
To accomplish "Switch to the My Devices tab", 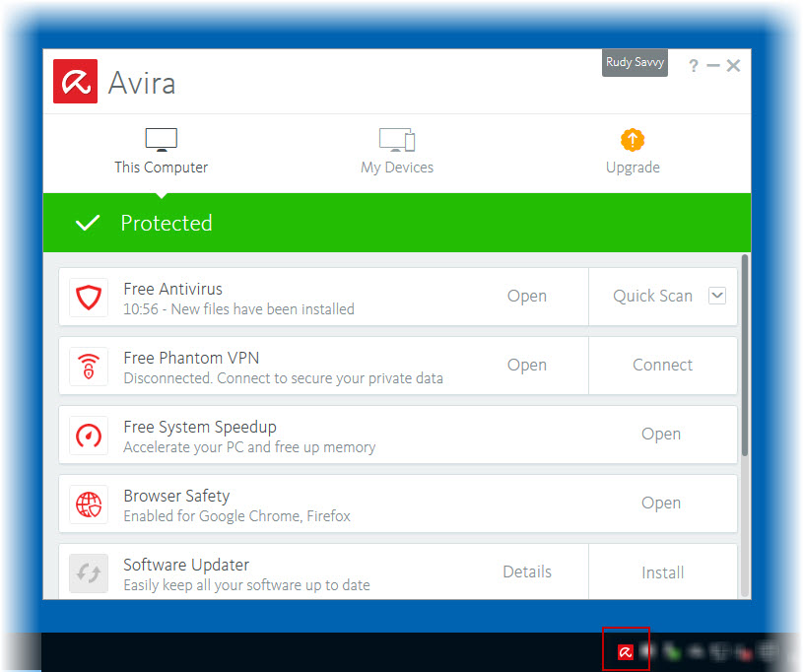I will point(397,152).
